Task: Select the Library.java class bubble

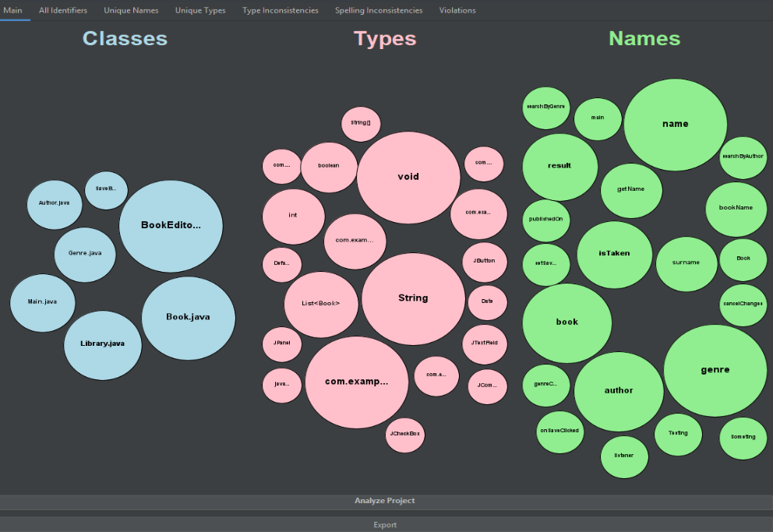Action: 103,345
